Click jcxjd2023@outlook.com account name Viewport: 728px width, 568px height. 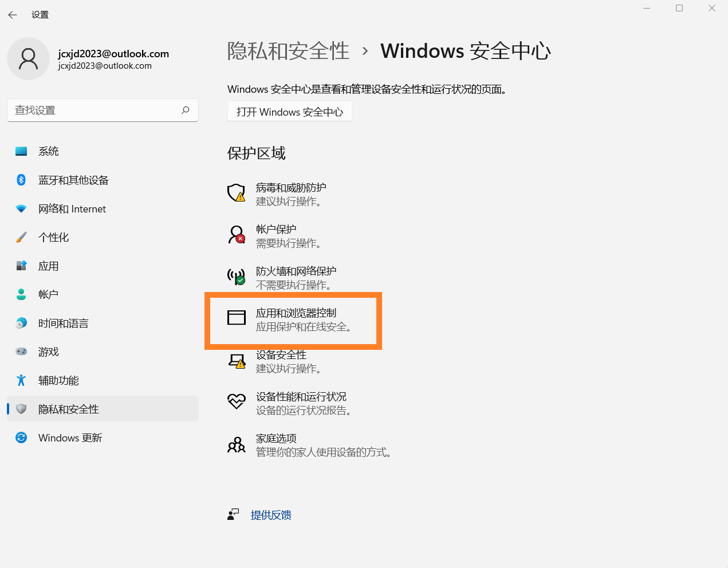[113, 53]
